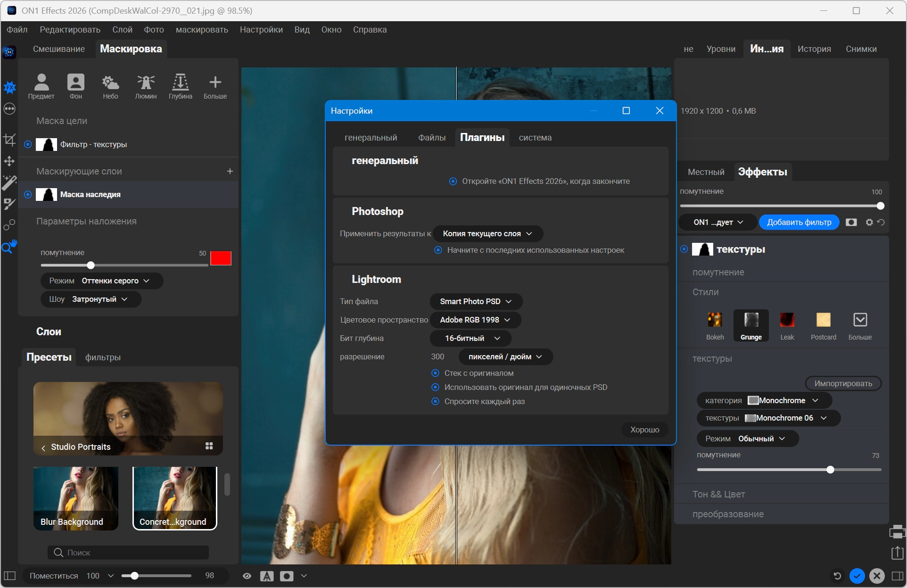Viewport: 907px width, 588px height.
Task: Cancel edits with the round X icon
Action: click(877, 576)
